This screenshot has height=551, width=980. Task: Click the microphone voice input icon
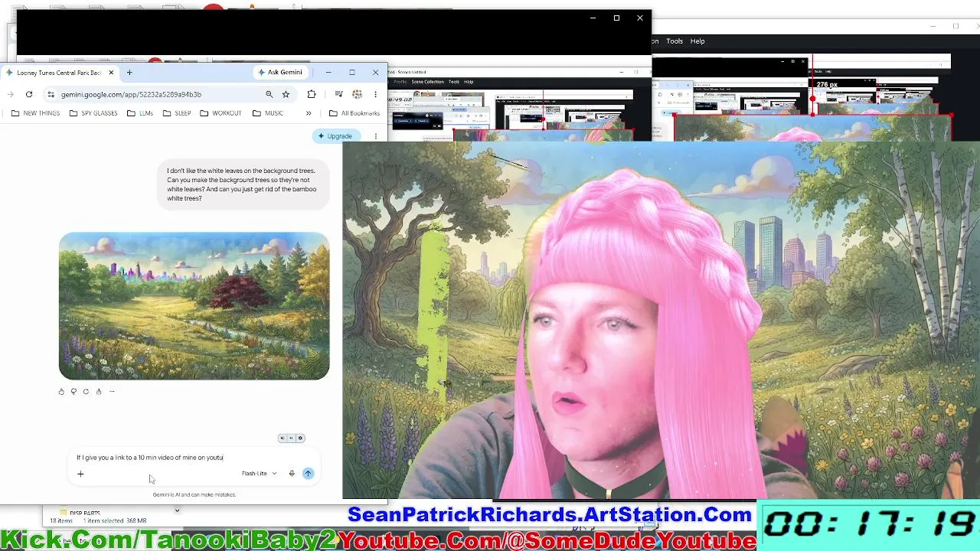pyautogui.click(x=292, y=474)
